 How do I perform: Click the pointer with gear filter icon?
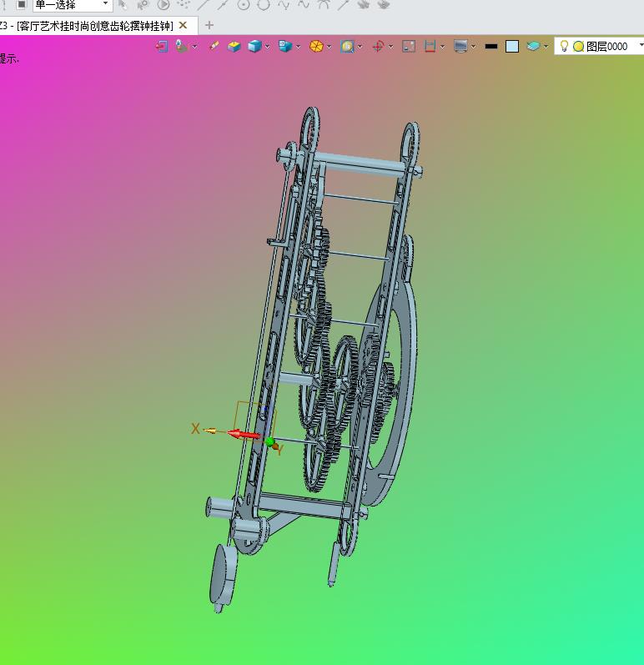tap(143, 5)
